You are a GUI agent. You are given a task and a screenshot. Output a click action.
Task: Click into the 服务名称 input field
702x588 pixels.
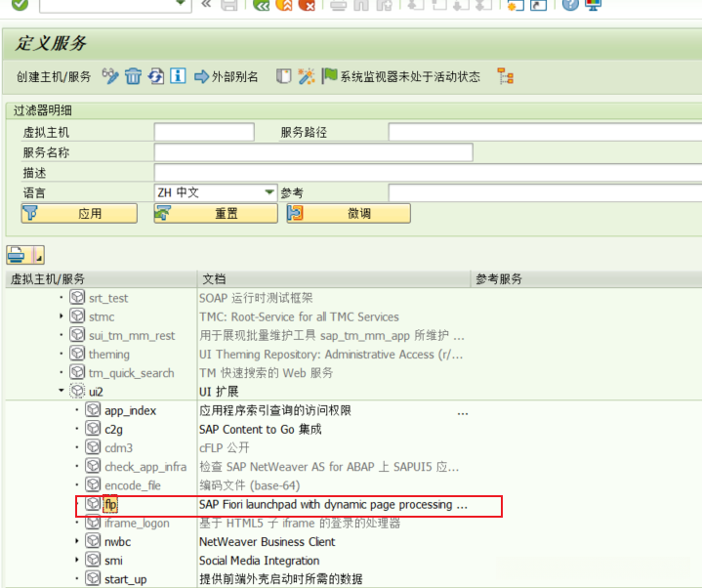click(313, 152)
